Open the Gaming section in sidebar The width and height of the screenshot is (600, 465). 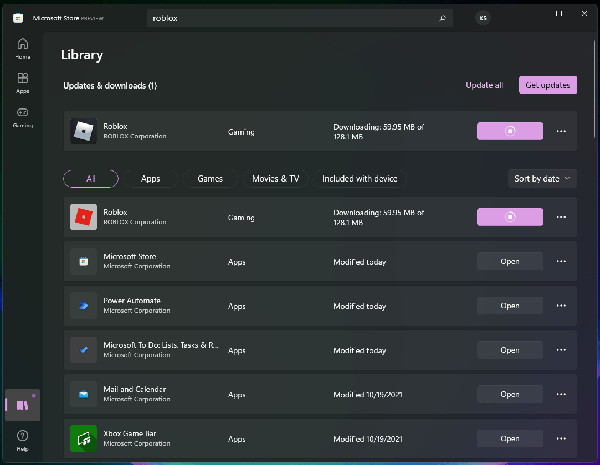pyautogui.click(x=23, y=117)
